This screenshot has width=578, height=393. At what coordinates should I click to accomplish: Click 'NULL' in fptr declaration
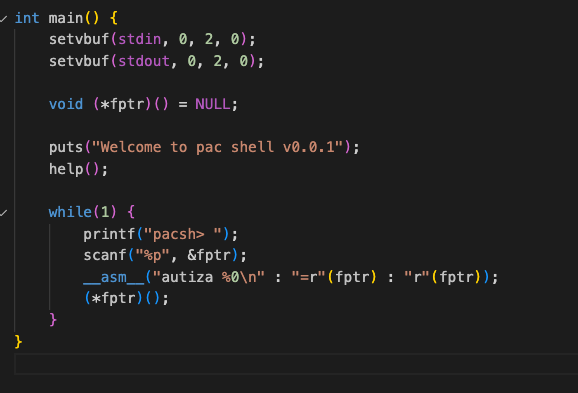point(212,104)
